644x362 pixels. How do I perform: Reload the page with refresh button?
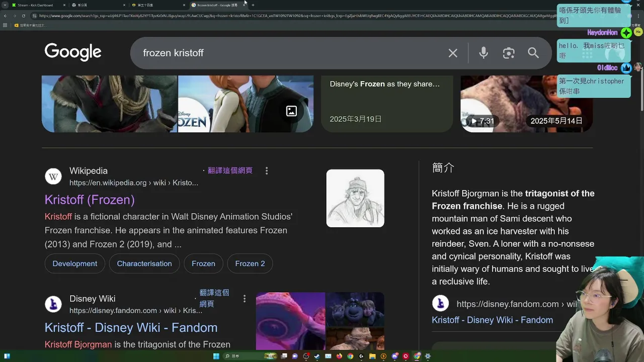pos(23,16)
